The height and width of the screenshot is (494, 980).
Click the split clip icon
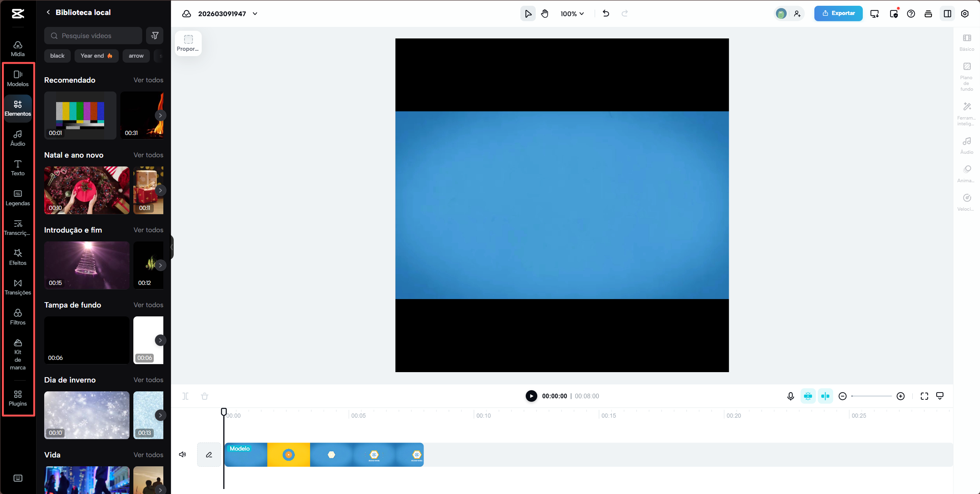[186, 396]
